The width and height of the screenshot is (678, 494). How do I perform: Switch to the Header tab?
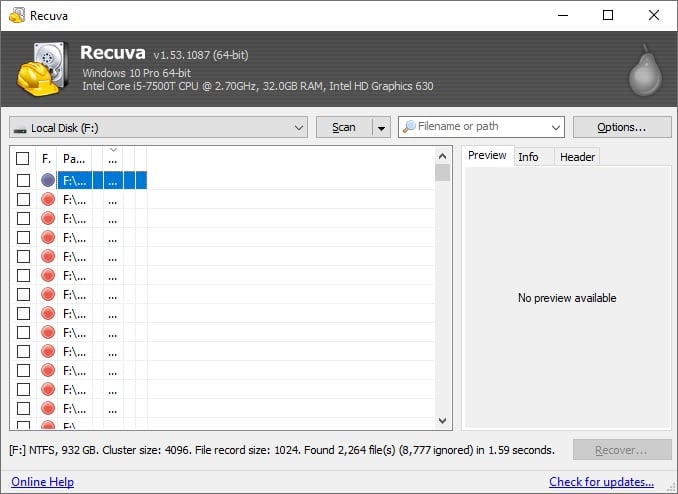(x=577, y=157)
